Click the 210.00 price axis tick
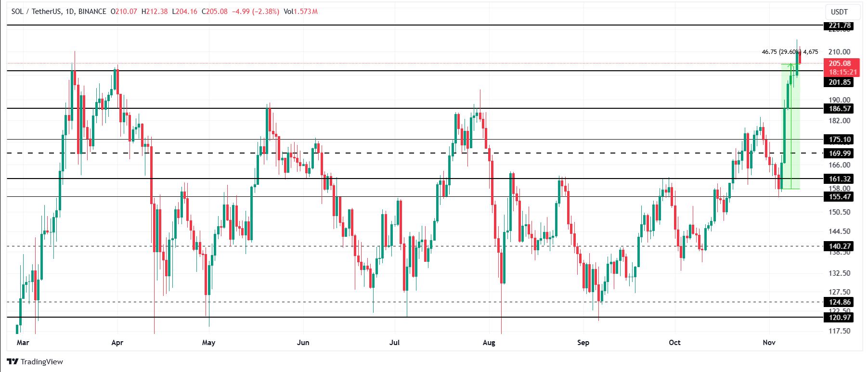Viewport: 868px width, 372px height. pyautogui.click(x=839, y=52)
